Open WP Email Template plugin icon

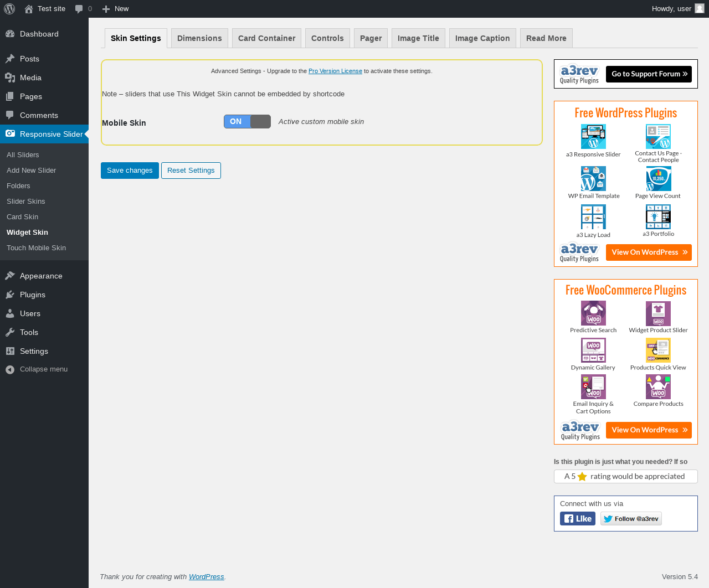click(593, 179)
